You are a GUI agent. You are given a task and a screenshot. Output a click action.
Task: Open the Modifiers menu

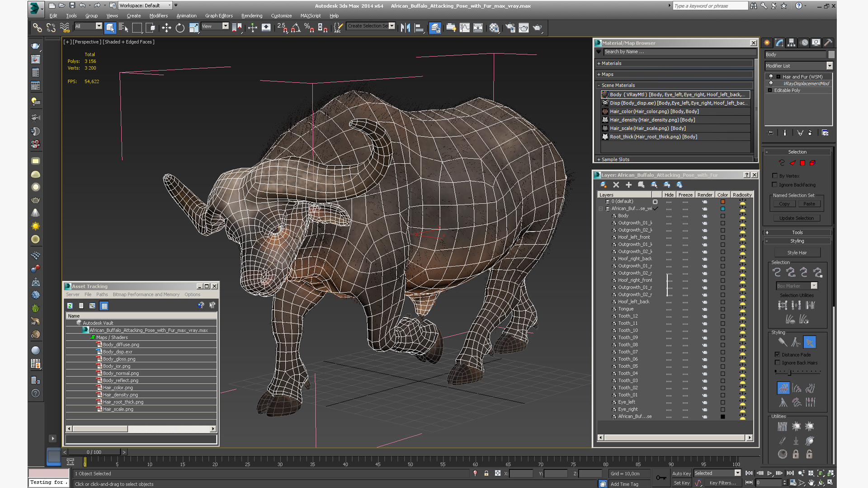tap(158, 16)
